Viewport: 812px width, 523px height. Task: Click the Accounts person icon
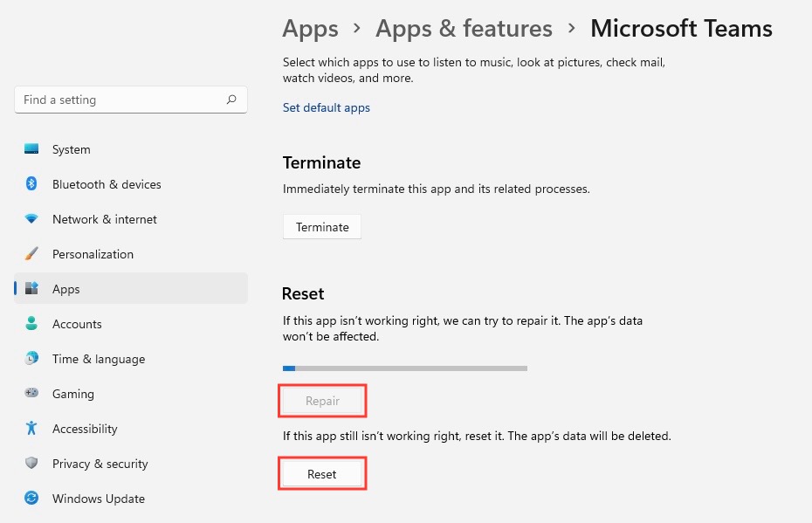pyautogui.click(x=31, y=324)
